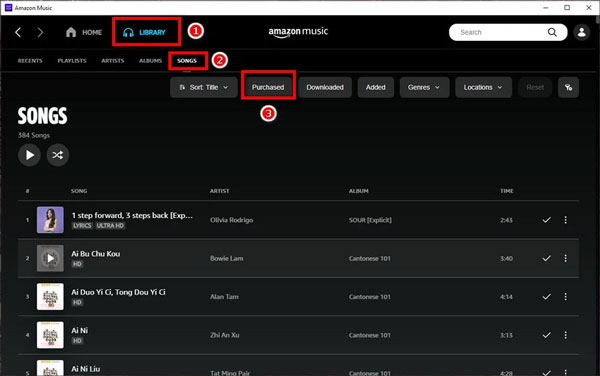This screenshot has height=376, width=600.
Task: Shuffle all songs
Action: click(58, 155)
